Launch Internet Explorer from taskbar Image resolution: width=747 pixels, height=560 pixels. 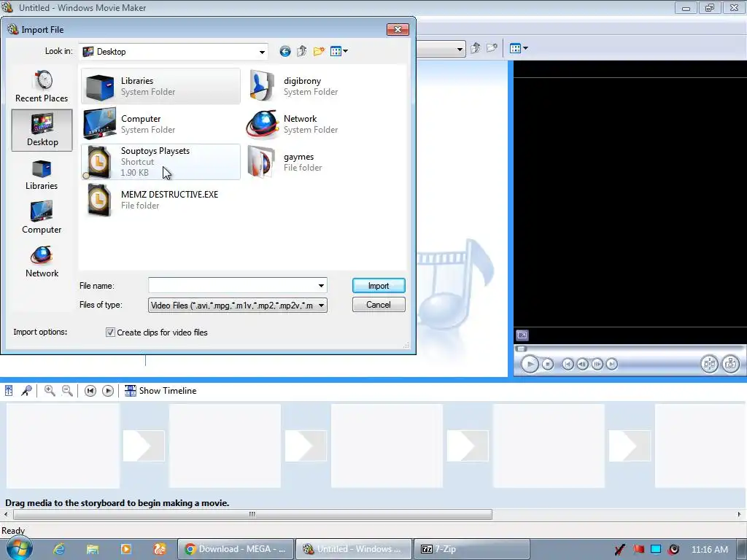click(59, 549)
